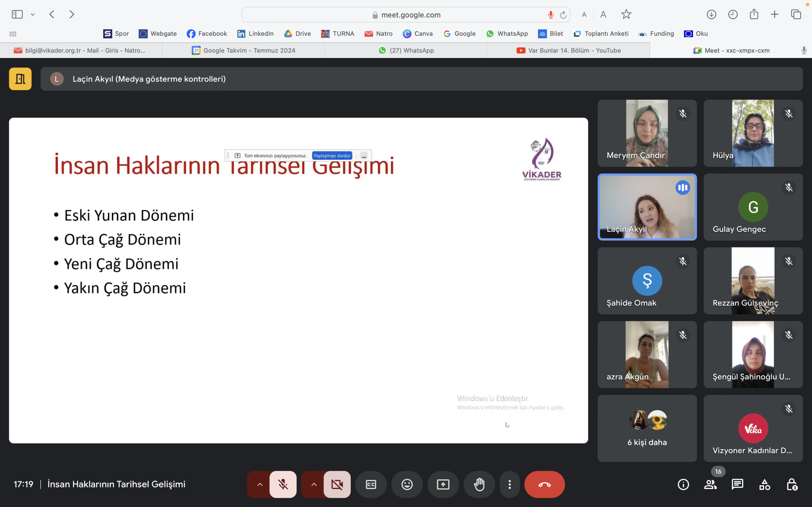Open host controls lock icon
Viewport: 812px width, 507px height.
[791, 484]
